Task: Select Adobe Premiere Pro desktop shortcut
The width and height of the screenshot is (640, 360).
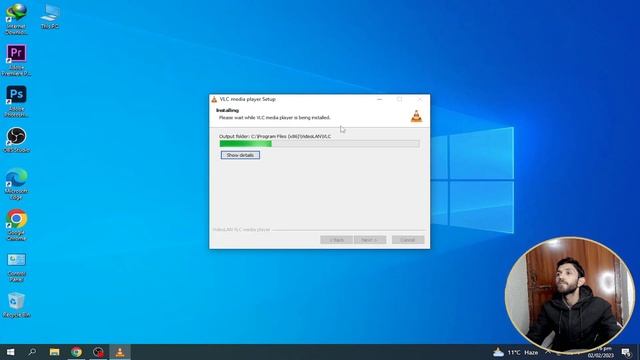Action: click(16, 60)
